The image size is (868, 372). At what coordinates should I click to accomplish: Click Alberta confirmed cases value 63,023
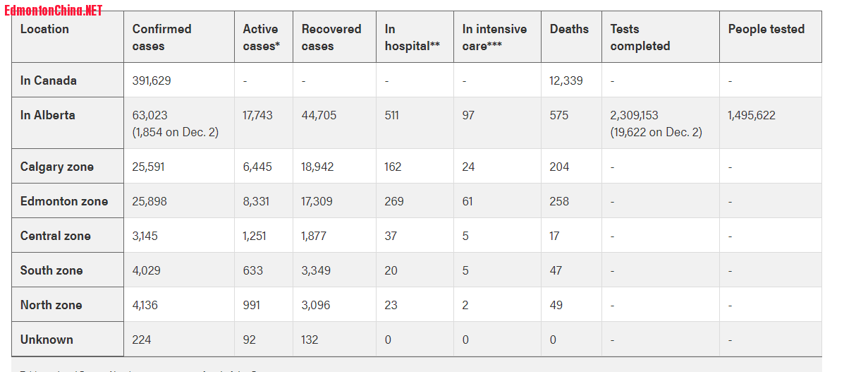pyautogui.click(x=150, y=115)
